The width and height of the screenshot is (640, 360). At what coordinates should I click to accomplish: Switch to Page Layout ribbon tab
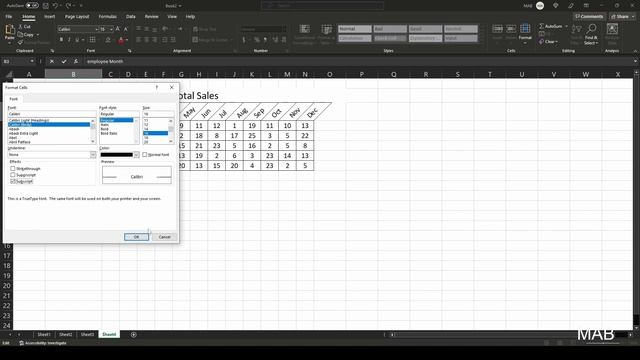click(x=77, y=17)
